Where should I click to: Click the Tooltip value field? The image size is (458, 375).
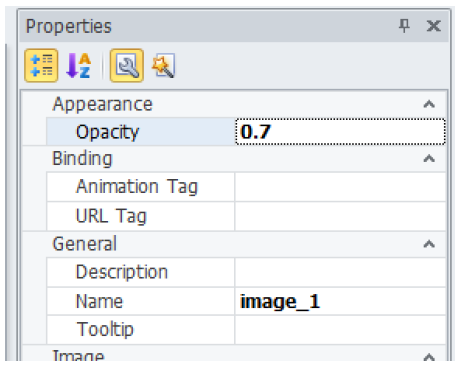(340, 330)
